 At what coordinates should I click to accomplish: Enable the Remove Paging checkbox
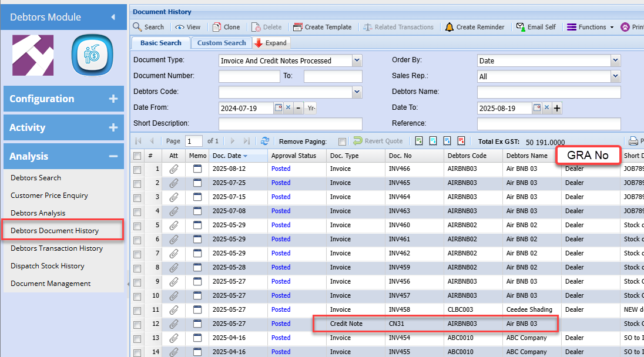coord(342,142)
